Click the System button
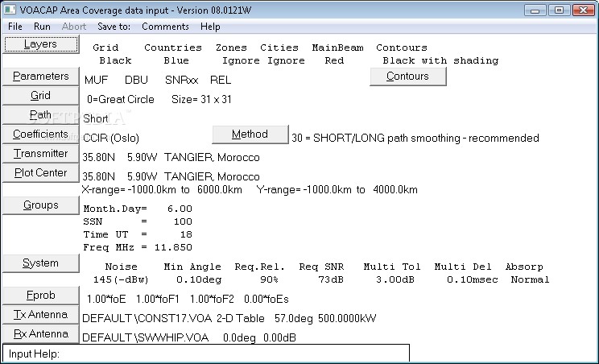The image size is (599, 364). pos(40,263)
